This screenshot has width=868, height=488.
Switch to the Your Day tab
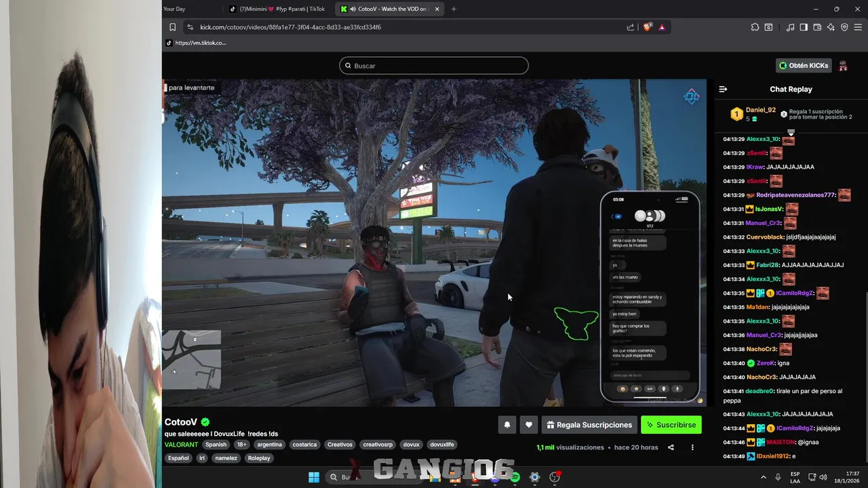point(174,9)
